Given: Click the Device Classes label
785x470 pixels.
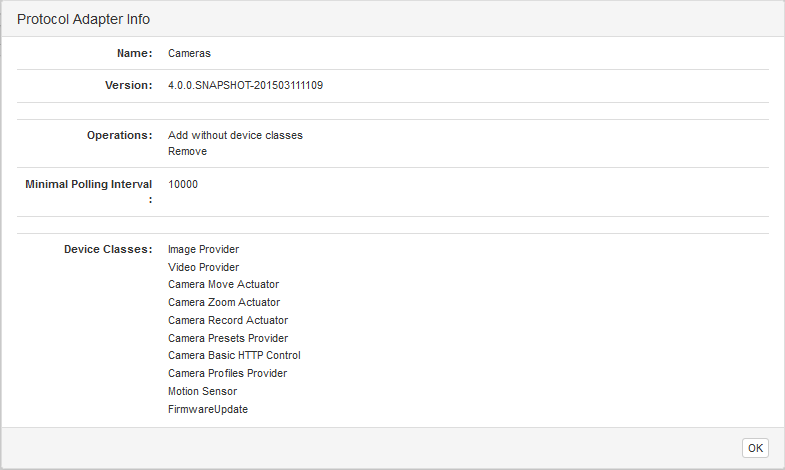Looking at the screenshot, I should coord(108,249).
